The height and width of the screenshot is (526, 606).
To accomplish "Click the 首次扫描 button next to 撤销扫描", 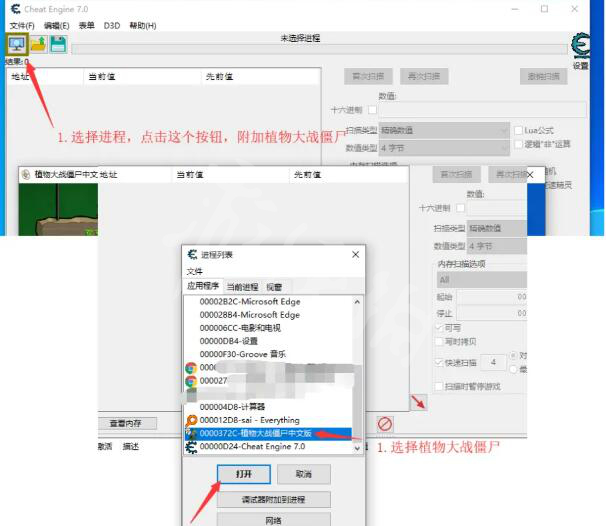I will point(368,77).
